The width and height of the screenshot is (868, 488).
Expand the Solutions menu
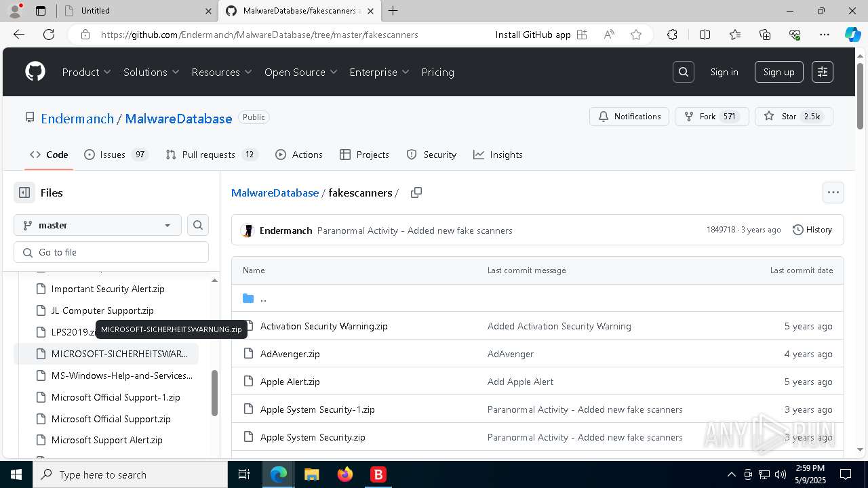click(x=151, y=72)
